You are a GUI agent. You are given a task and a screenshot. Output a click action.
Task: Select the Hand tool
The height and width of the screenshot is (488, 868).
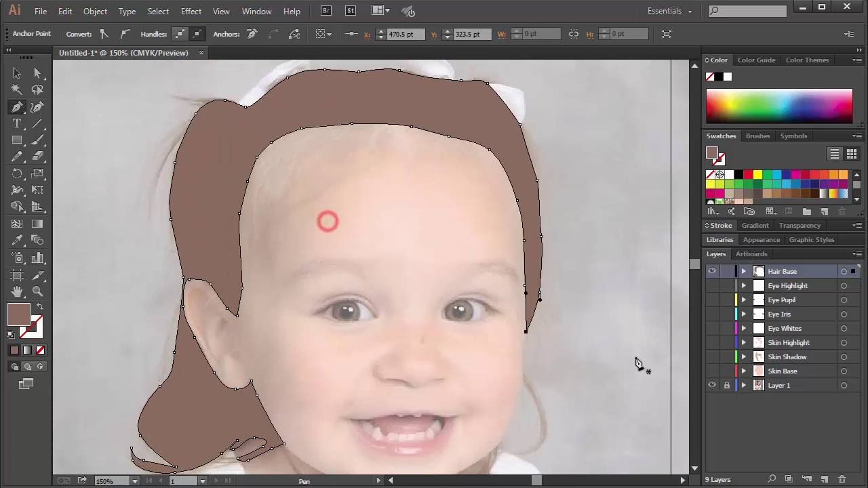tap(17, 291)
